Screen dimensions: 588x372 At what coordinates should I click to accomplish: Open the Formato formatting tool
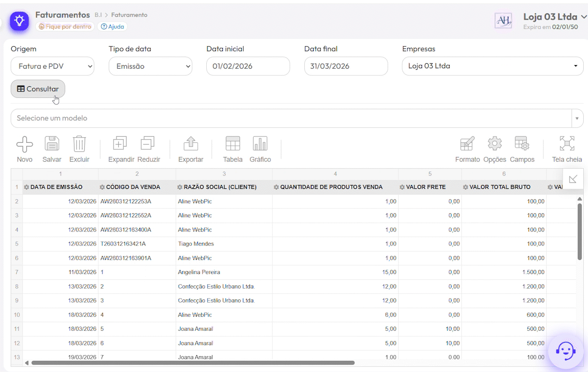click(467, 144)
